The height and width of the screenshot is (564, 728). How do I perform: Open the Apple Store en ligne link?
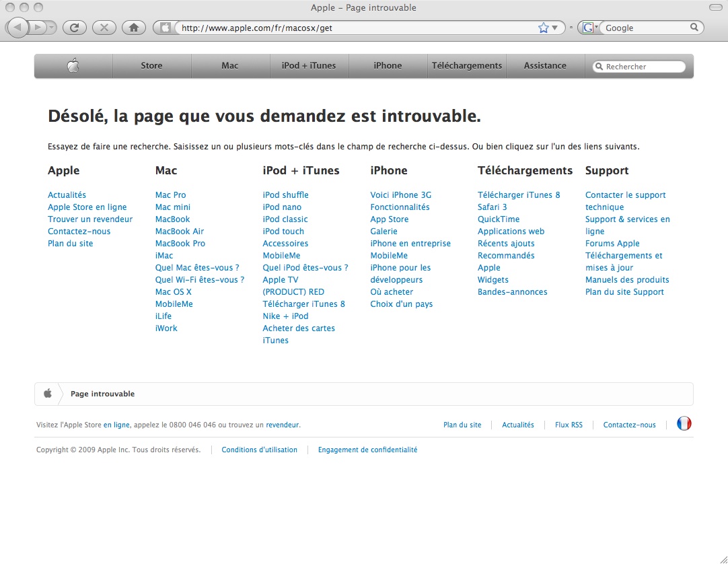(x=87, y=207)
